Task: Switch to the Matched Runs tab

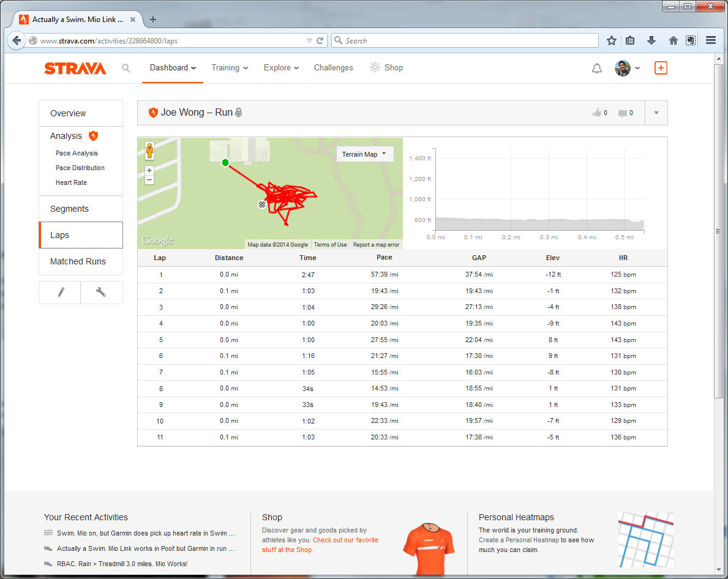Action: coord(78,261)
